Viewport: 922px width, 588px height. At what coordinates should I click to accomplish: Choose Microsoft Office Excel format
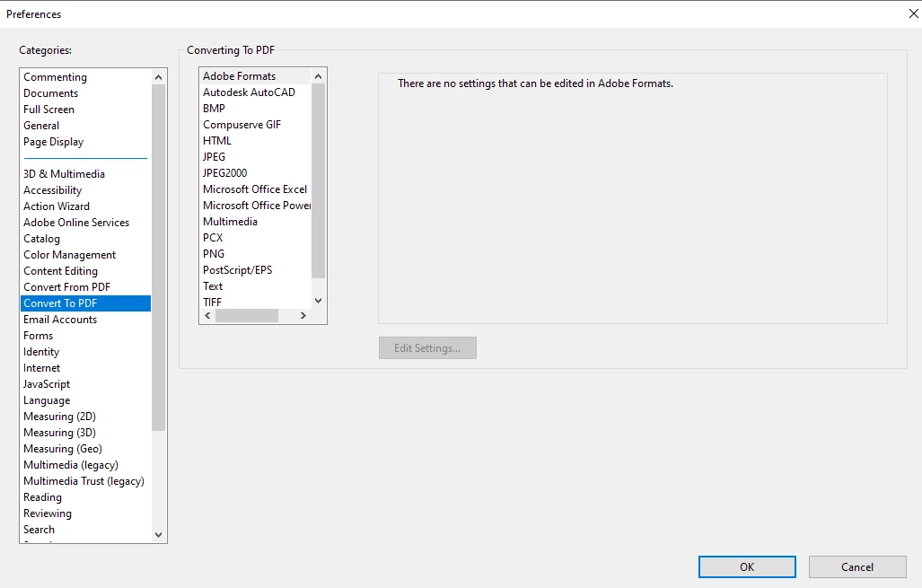(x=255, y=189)
